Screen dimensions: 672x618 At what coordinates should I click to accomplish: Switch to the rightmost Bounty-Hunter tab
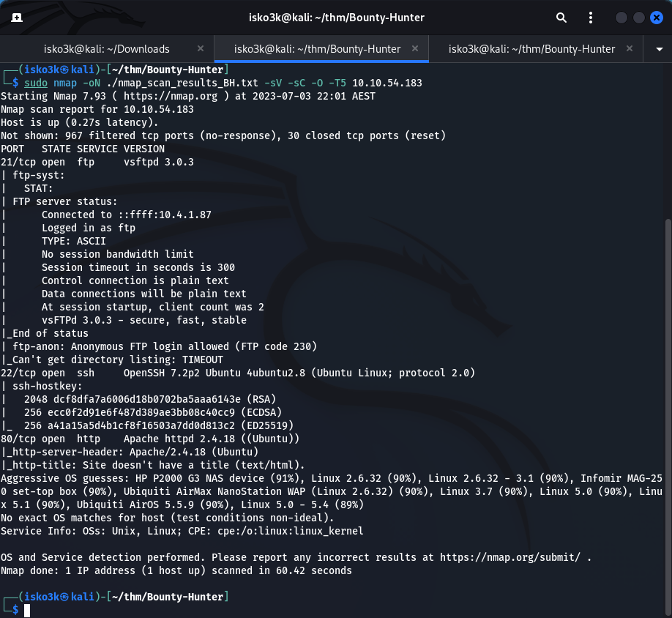point(531,49)
